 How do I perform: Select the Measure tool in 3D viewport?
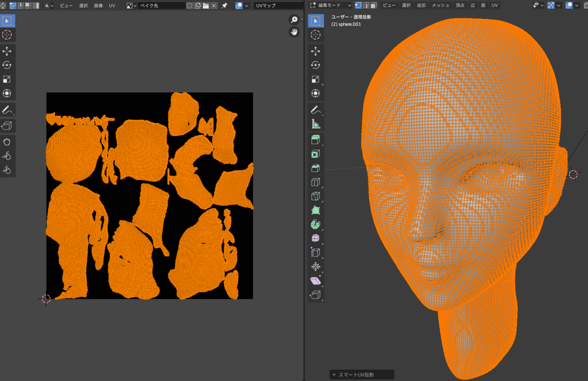tap(316, 124)
